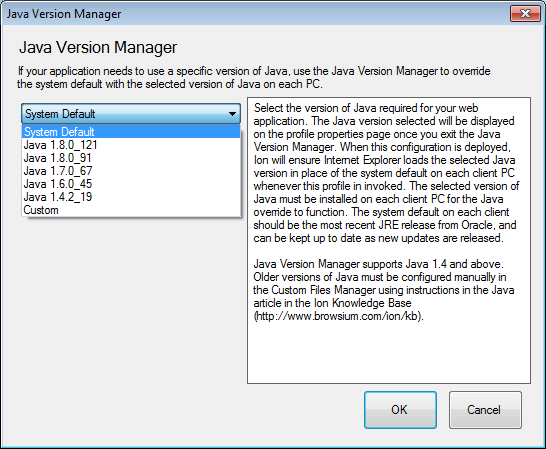Collapse the list using the combo box arrow
Image resolution: width=546 pixels, height=449 pixels.
[x=232, y=114]
